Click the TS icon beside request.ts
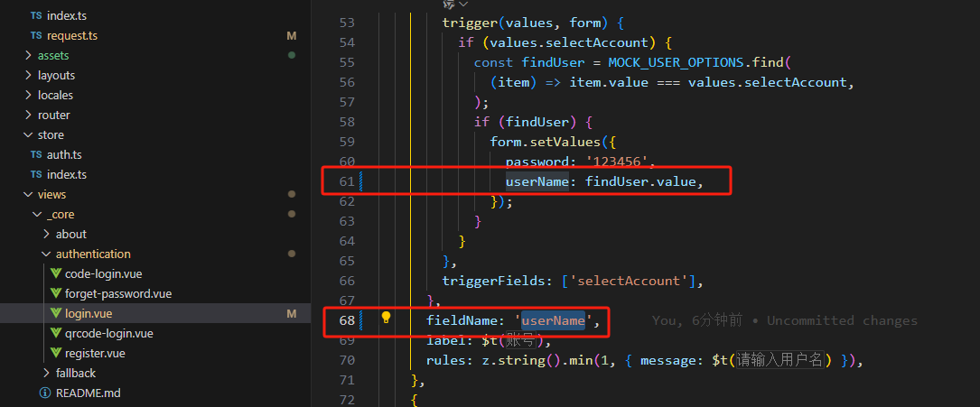Screen dimensions: 980x407 pos(36,35)
